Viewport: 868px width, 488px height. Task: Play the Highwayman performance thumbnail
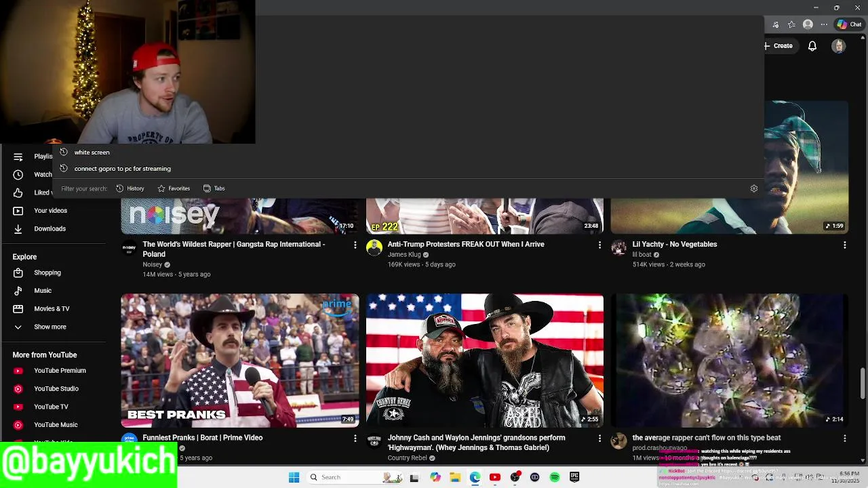485,361
